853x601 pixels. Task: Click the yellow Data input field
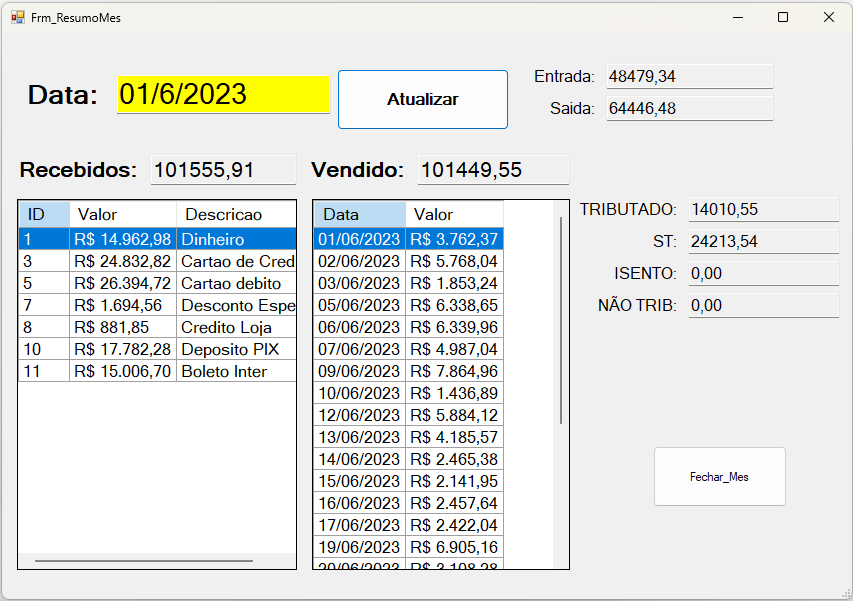point(223,94)
